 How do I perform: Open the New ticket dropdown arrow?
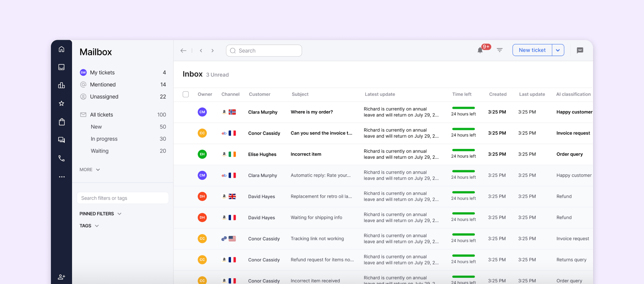[x=558, y=50]
